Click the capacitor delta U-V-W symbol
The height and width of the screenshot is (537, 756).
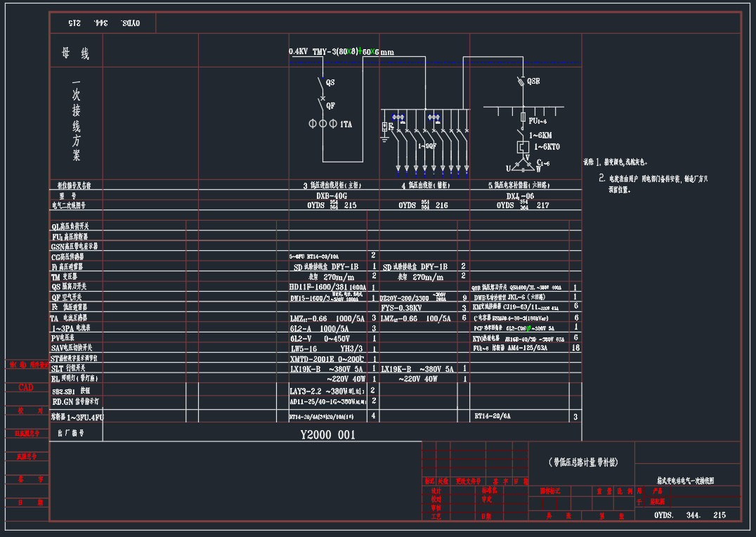[x=522, y=164]
